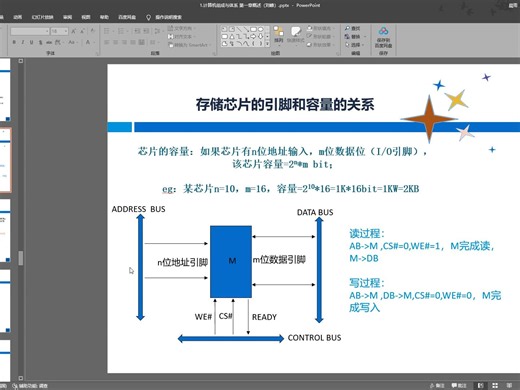Click the Shape Fill button

320,28
